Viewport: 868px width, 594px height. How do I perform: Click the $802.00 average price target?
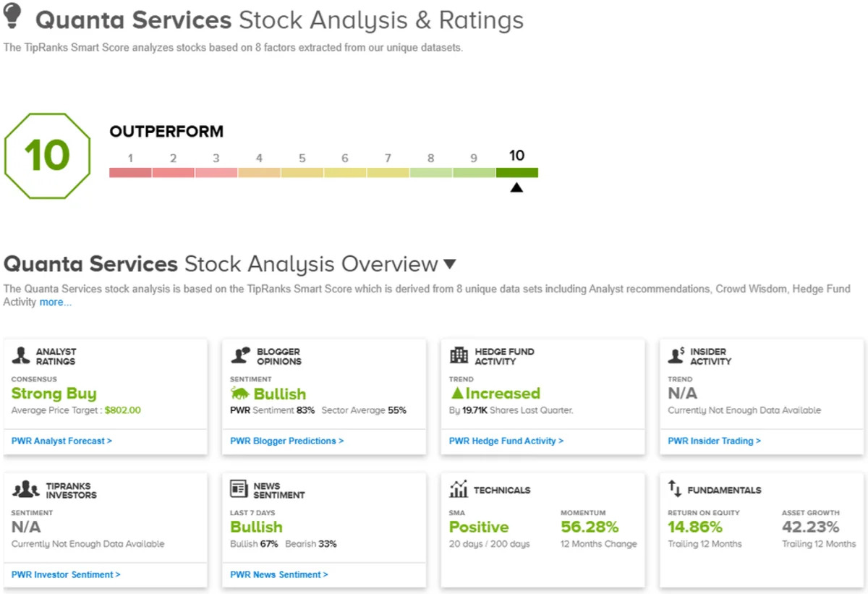pos(123,410)
